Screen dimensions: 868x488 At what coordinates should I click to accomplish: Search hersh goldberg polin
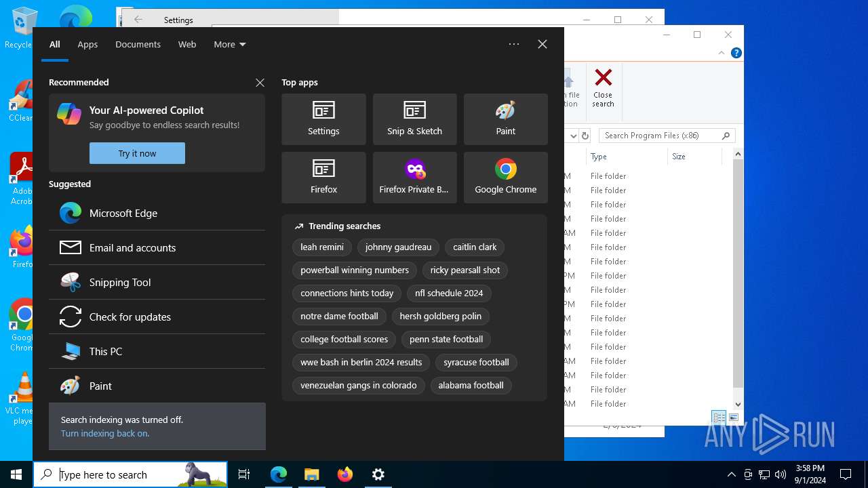(x=441, y=316)
